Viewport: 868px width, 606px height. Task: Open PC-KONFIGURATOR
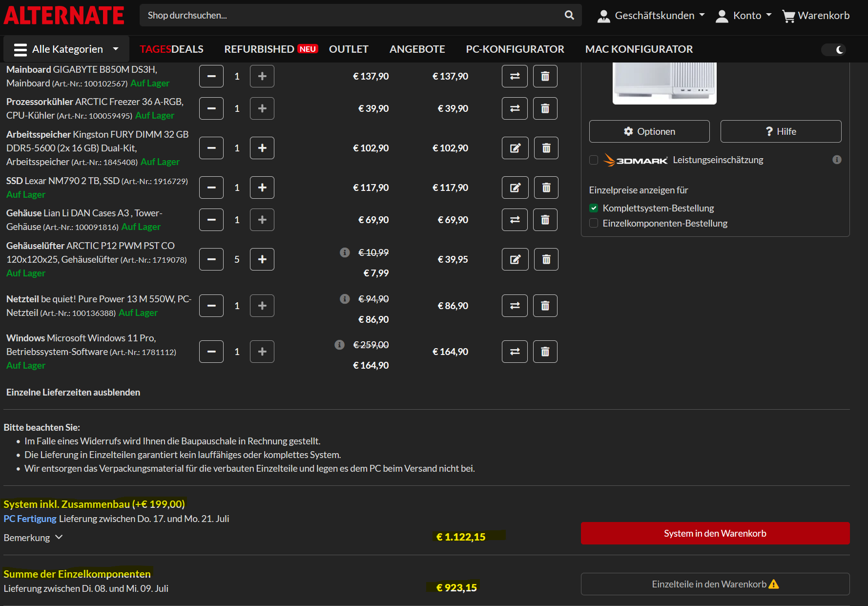point(515,49)
